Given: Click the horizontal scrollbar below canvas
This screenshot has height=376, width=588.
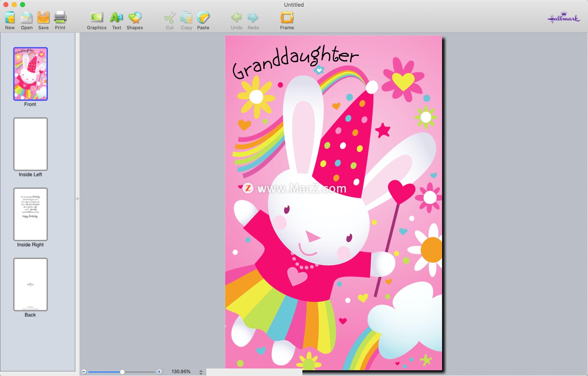Looking at the screenshot, I should [254, 372].
